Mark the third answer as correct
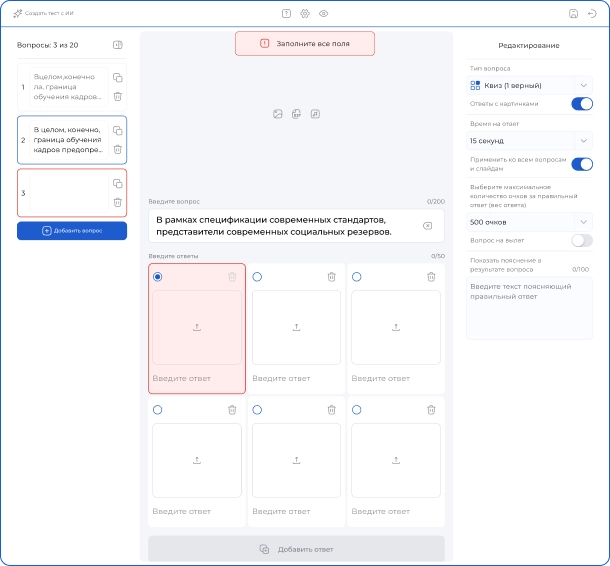Image resolution: width=610 pixels, height=566 pixels. [356, 277]
